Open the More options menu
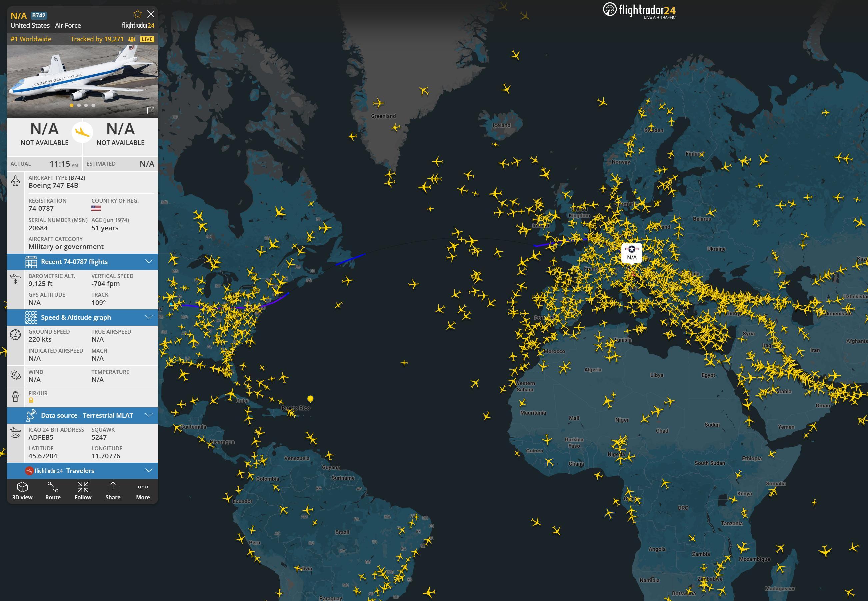This screenshot has width=868, height=601. point(143,491)
